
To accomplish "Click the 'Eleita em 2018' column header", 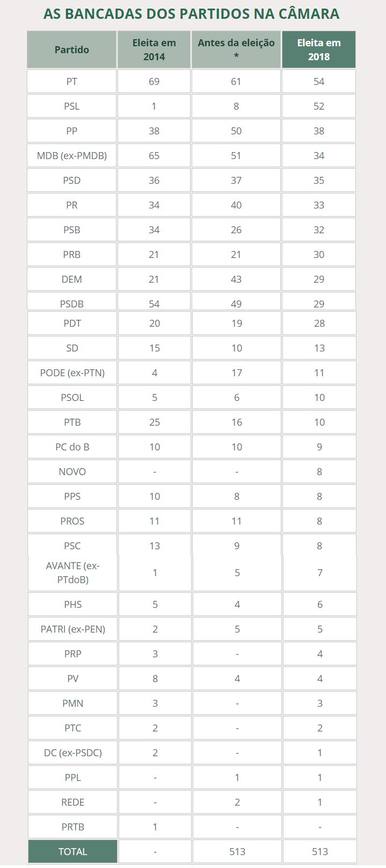I will (x=319, y=49).
